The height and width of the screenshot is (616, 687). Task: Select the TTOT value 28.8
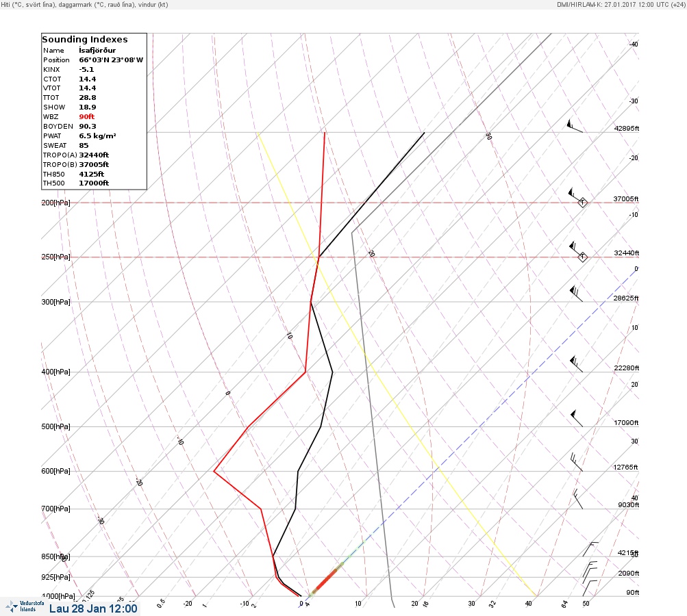[87, 98]
